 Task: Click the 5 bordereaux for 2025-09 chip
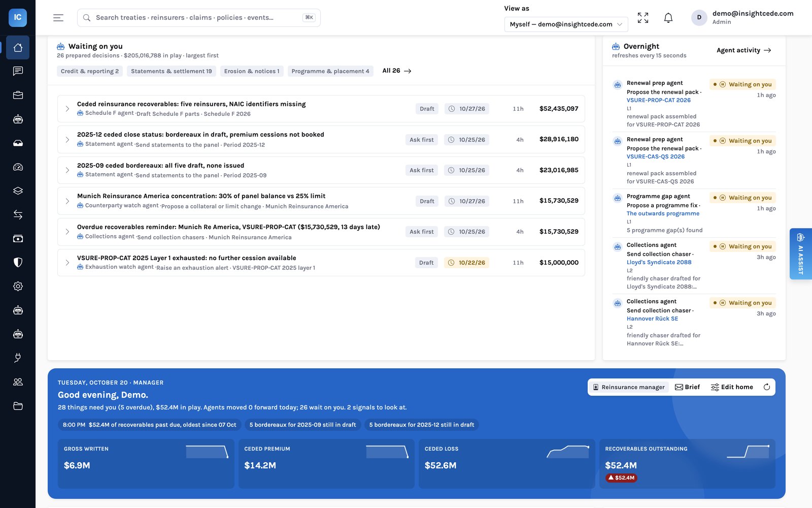(302, 425)
